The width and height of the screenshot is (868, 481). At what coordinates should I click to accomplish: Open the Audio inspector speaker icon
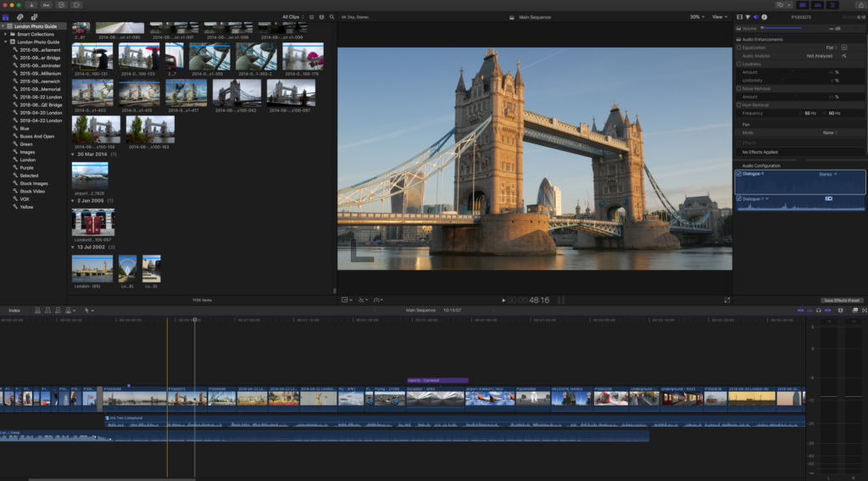(756, 17)
